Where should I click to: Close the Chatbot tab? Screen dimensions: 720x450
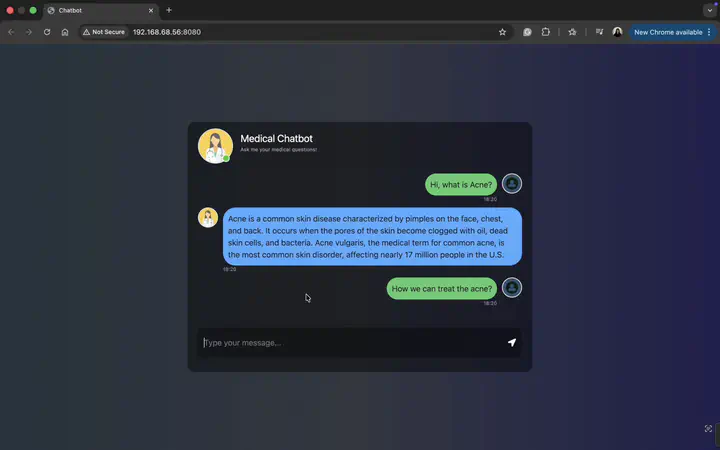[x=151, y=10]
